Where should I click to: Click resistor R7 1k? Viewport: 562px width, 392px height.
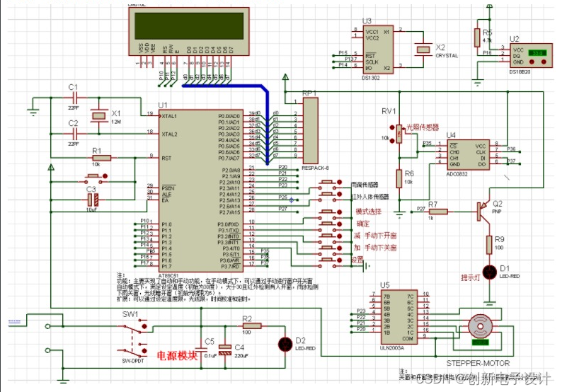[x=438, y=212]
